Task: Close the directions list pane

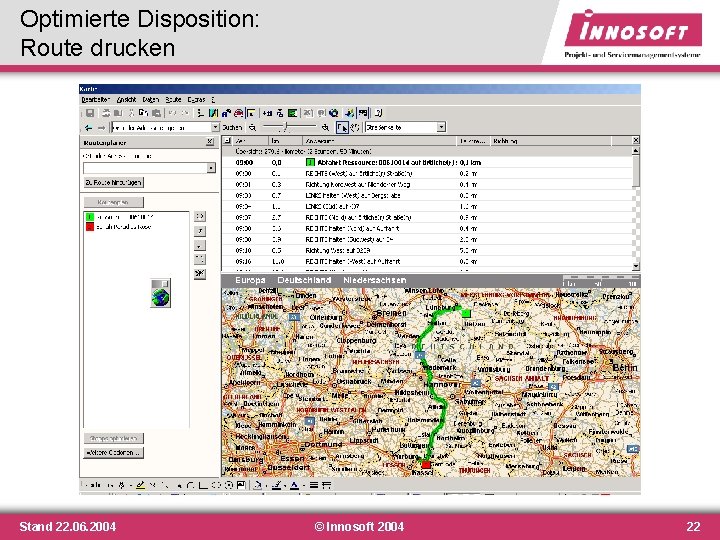Action: [x=636, y=140]
